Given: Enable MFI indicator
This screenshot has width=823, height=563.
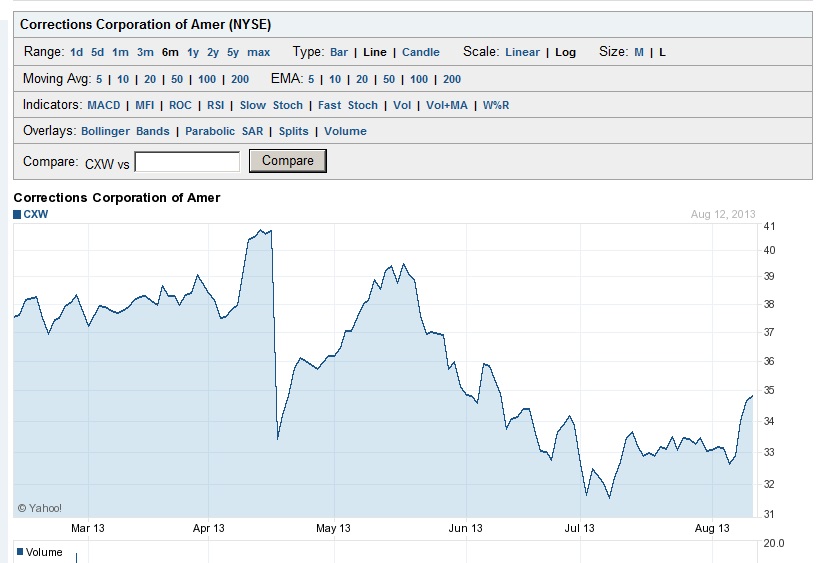Looking at the screenshot, I should 145,105.
